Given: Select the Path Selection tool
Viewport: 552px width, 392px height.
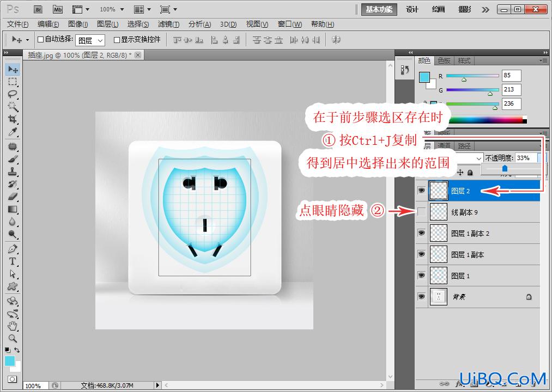Looking at the screenshot, I should coord(13,274).
